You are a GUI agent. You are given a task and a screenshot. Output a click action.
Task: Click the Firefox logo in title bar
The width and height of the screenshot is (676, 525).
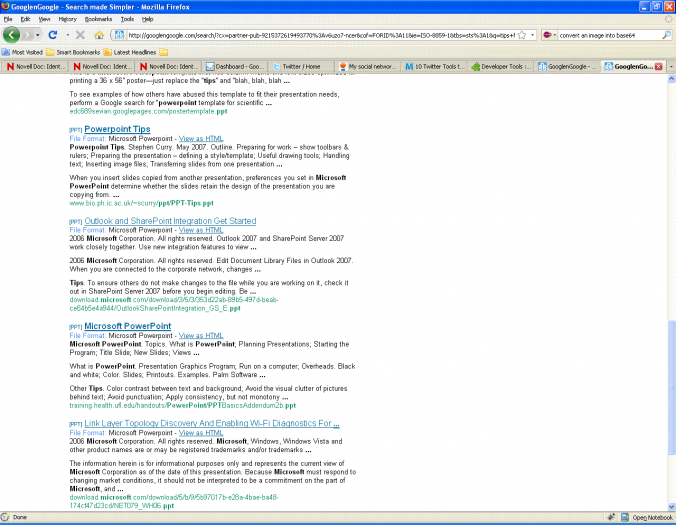click(x=5, y=6)
